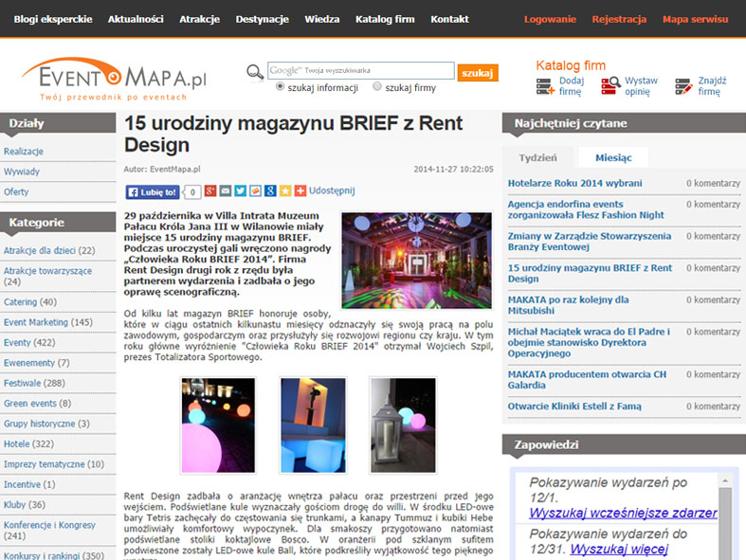Click the blue Google bookmark share icon
The image size is (746, 560).
[x=270, y=190]
